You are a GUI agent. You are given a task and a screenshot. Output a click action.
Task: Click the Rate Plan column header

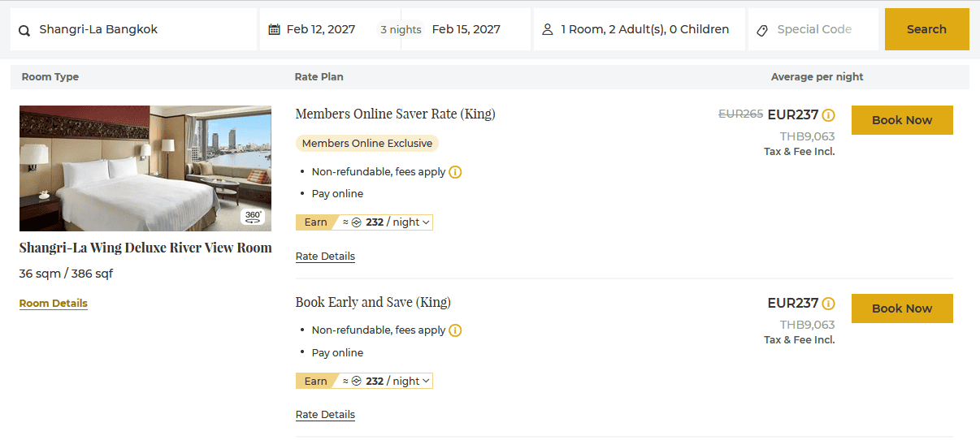pos(319,77)
